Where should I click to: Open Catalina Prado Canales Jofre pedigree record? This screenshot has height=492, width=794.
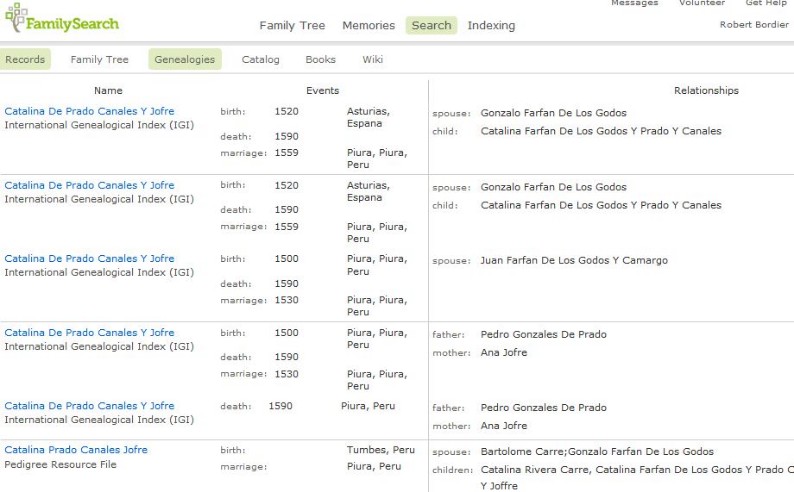tap(76, 449)
